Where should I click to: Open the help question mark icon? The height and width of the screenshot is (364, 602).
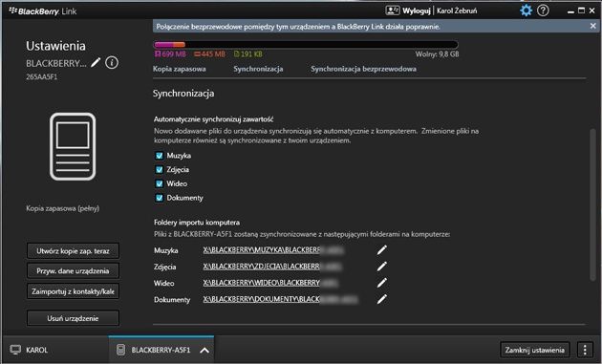(x=543, y=11)
